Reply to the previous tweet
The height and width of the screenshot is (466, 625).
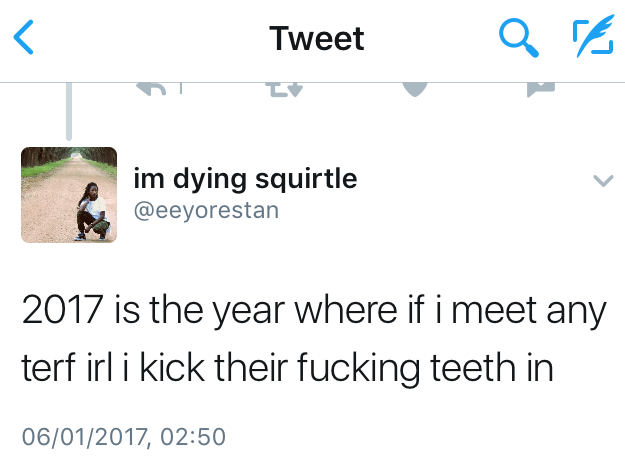click(x=150, y=90)
